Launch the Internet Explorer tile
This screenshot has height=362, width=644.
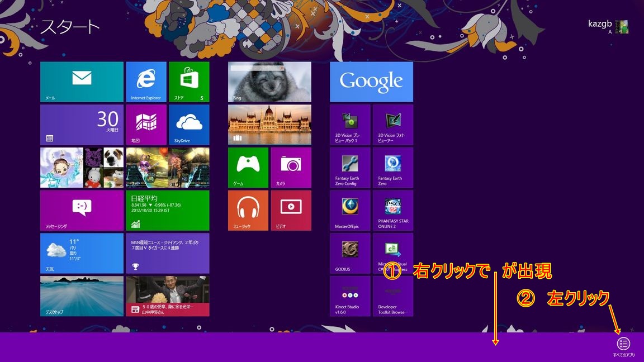coord(146,82)
